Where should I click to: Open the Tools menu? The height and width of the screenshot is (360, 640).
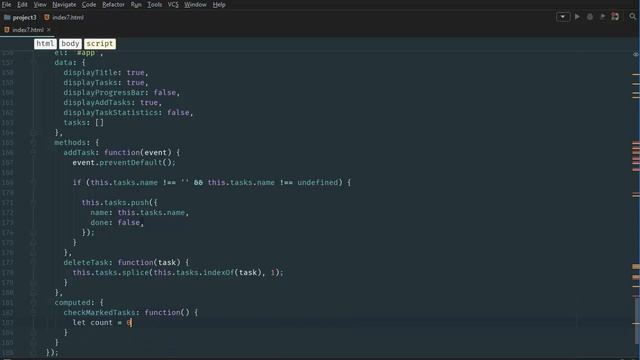[x=154, y=4]
